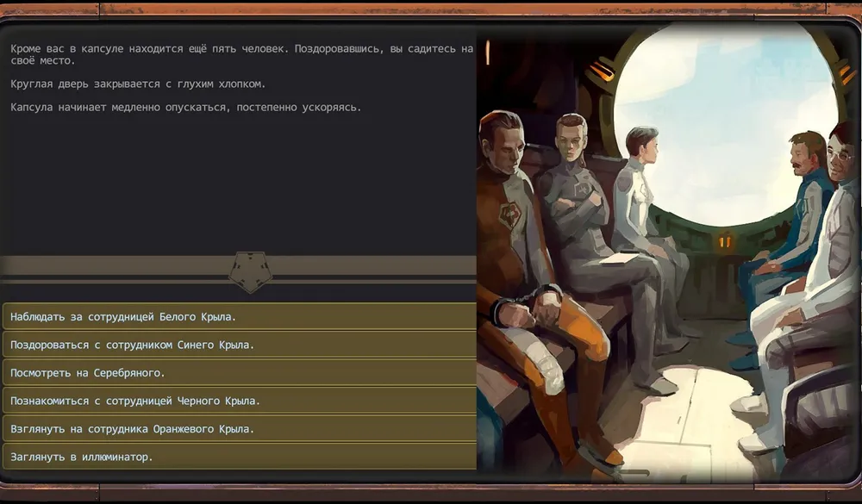Image resolution: width=862 pixels, height=504 pixels.
Task: Choose the option 'Заглянуть в иллюминатор'
Action: [239, 457]
